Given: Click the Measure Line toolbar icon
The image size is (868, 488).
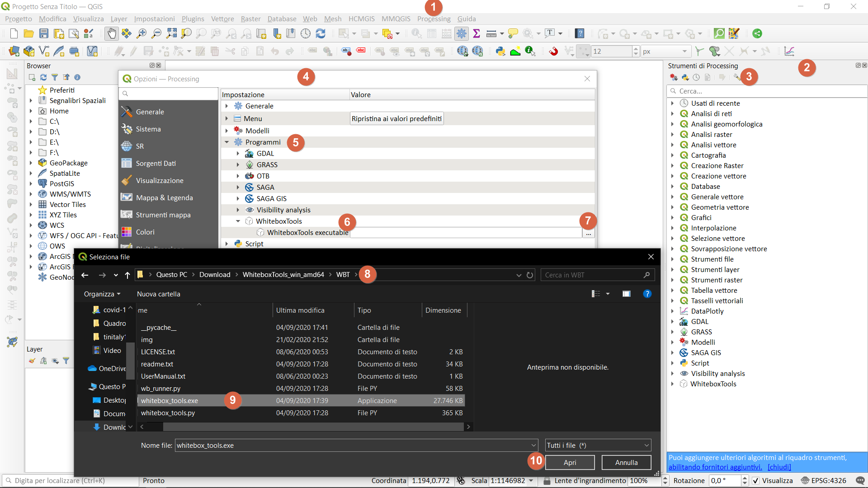Looking at the screenshot, I should [491, 33].
